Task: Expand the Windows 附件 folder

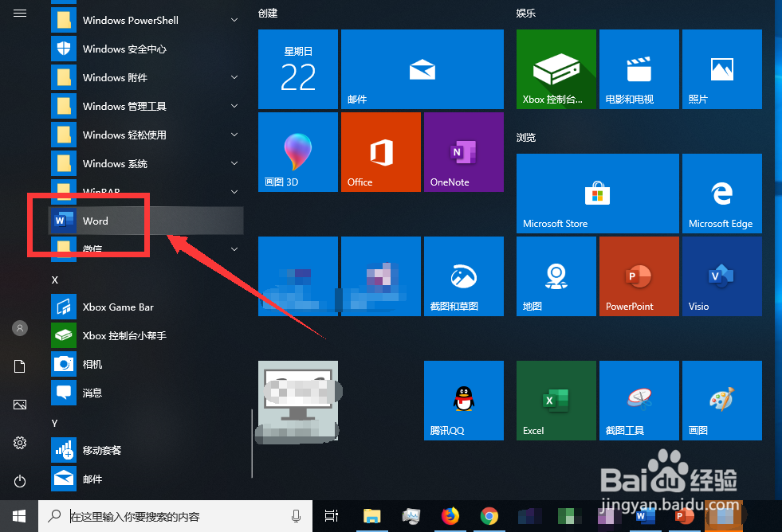Action: pyautogui.click(x=146, y=78)
